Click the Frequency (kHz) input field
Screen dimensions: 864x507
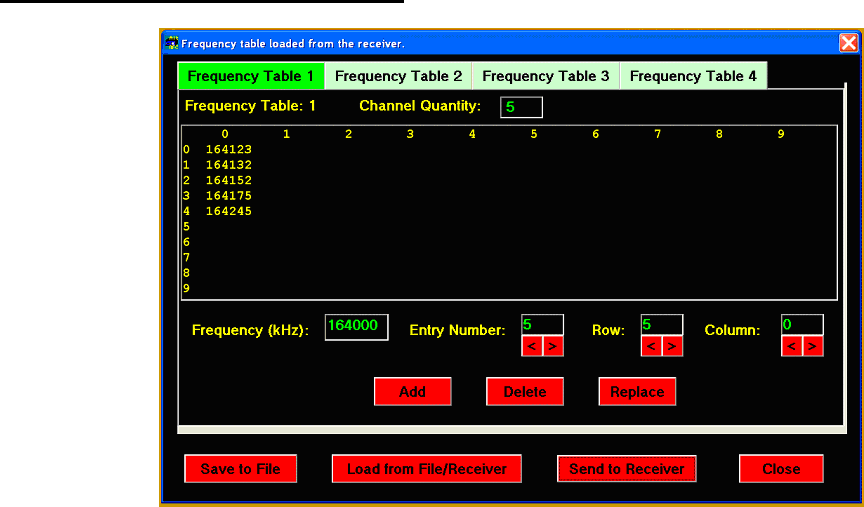coord(357,327)
